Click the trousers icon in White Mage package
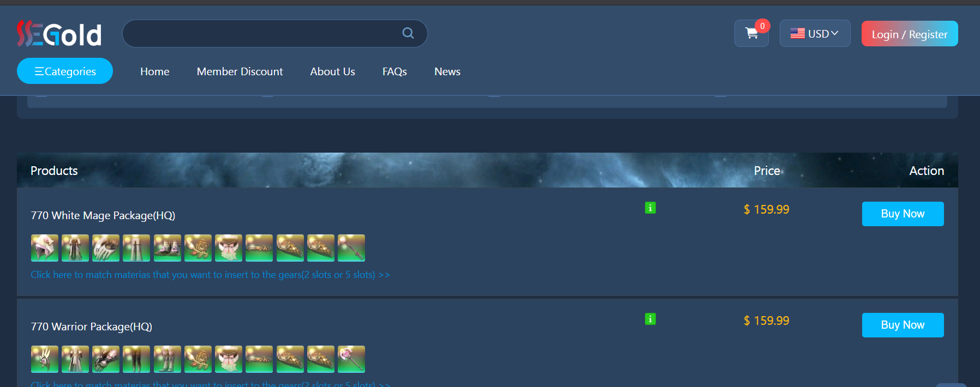980x387 pixels. coord(136,248)
